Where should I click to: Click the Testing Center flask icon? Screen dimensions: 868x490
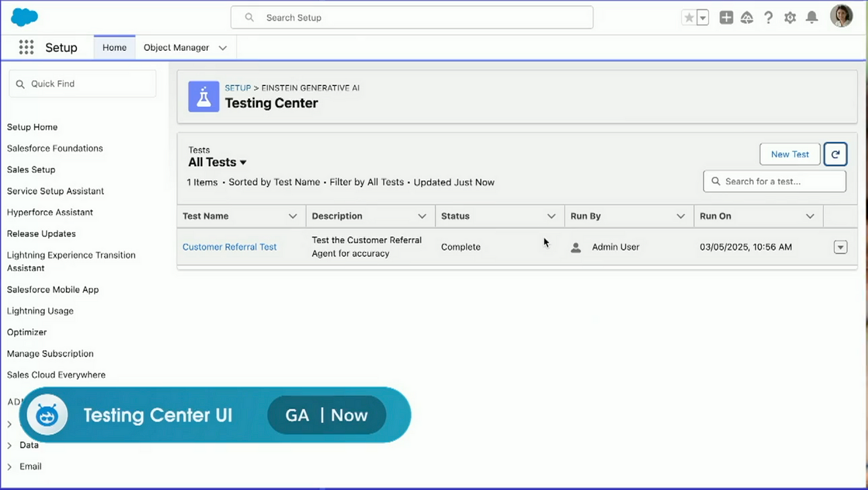click(x=204, y=97)
